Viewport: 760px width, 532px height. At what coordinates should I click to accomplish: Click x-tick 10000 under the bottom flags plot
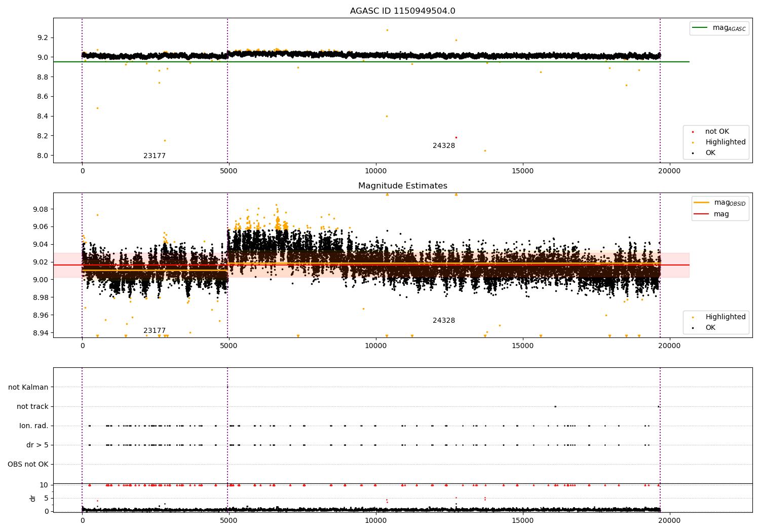[x=376, y=520]
